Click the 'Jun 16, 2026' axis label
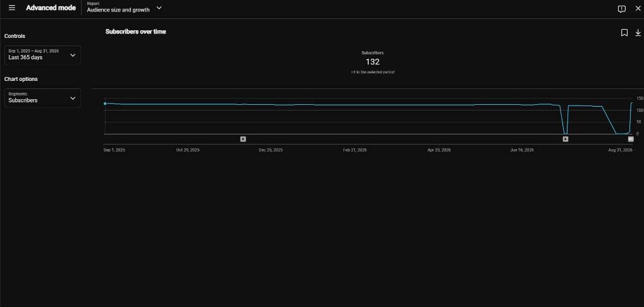 point(522,150)
